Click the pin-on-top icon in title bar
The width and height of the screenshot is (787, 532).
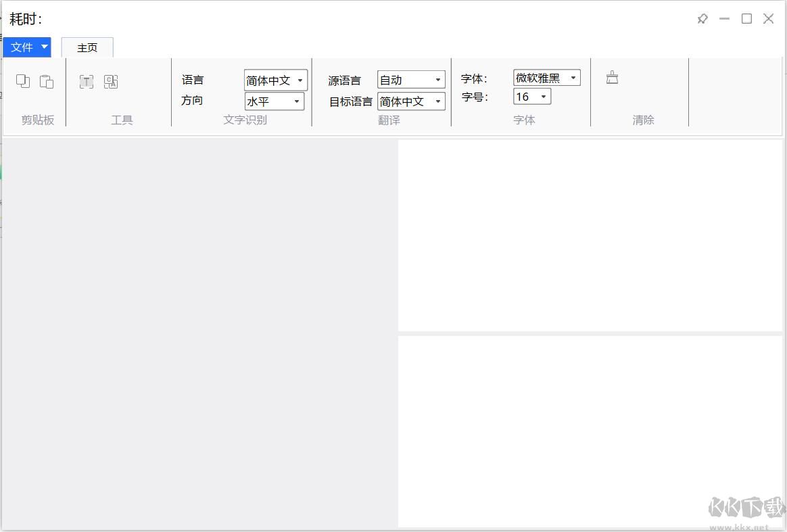tap(702, 19)
